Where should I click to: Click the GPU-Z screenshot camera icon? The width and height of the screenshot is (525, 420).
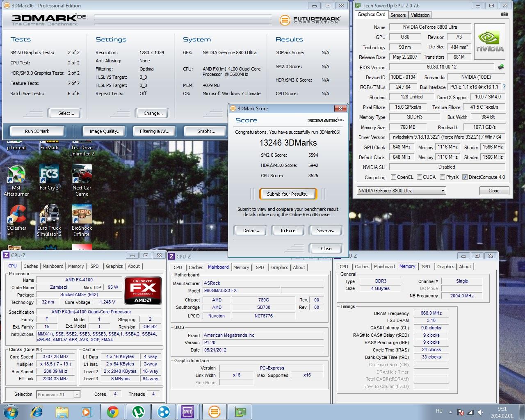coord(504,14)
